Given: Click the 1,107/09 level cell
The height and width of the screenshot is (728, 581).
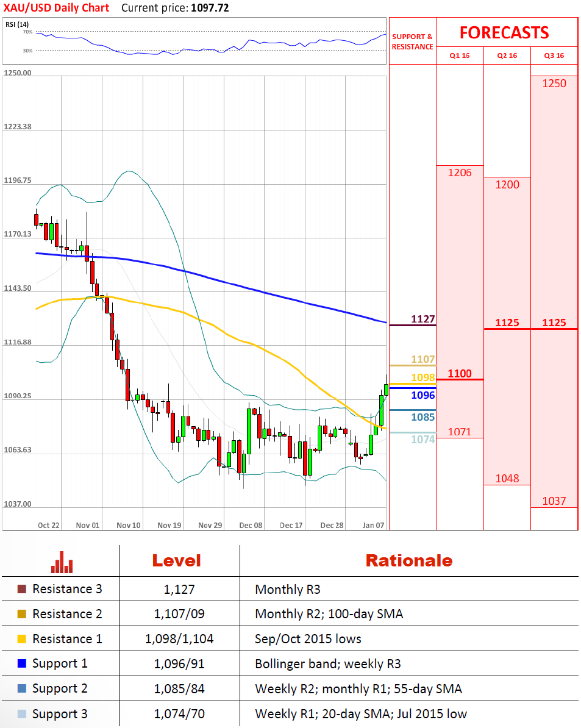Looking at the screenshot, I should [179, 614].
